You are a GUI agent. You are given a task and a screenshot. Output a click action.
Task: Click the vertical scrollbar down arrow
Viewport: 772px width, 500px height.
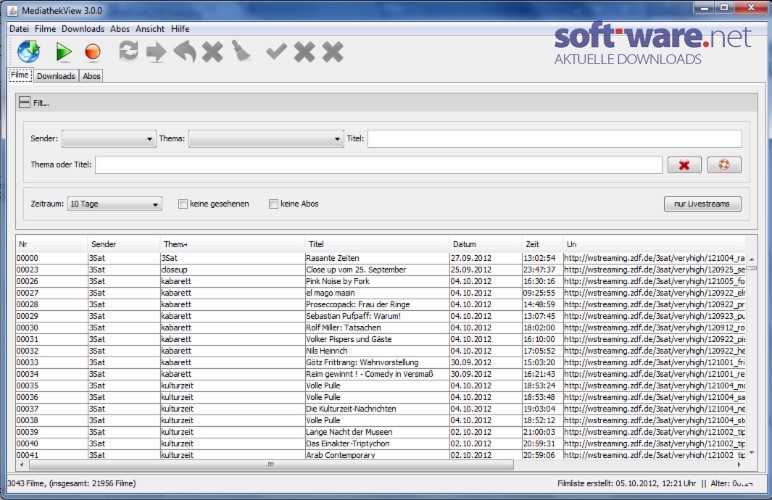point(751,453)
